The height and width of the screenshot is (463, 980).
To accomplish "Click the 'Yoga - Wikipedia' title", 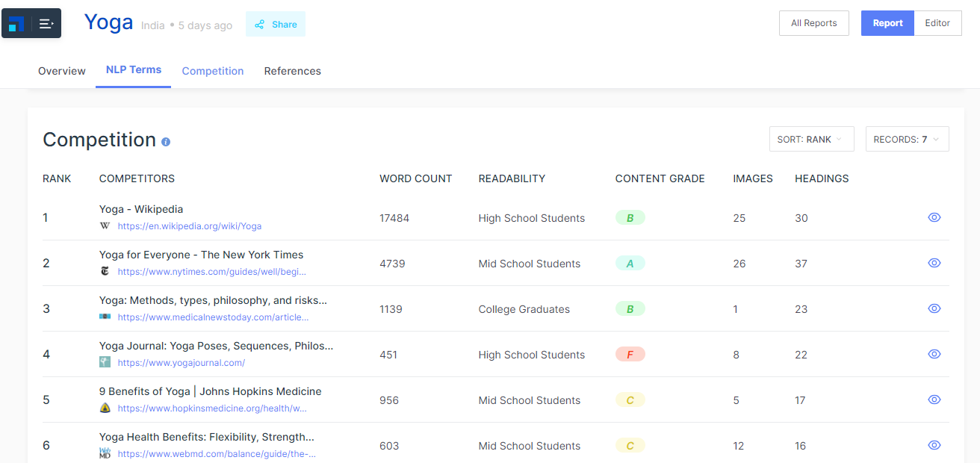I will click(x=141, y=209).
